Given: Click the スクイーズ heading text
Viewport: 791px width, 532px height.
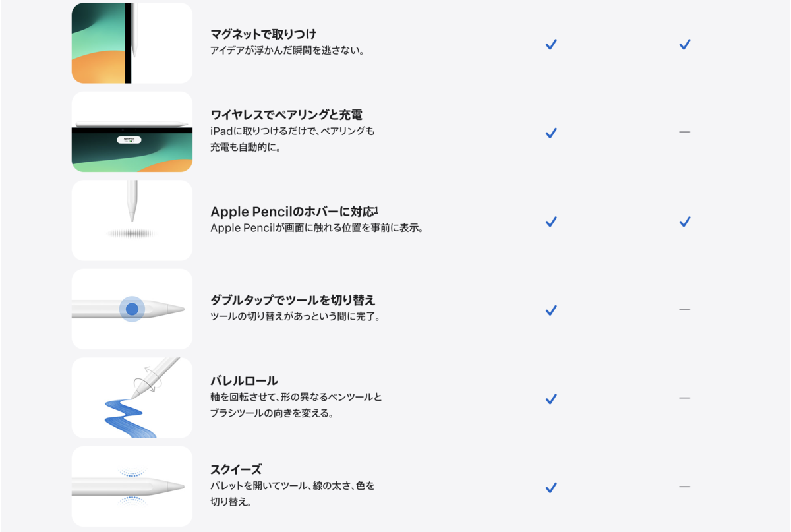Looking at the screenshot, I should click(x=236, y=469).
